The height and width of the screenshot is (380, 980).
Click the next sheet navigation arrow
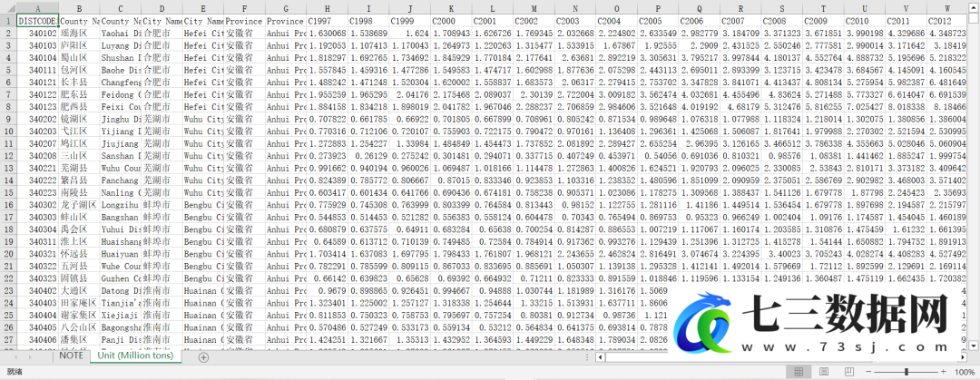click(30, 357)
